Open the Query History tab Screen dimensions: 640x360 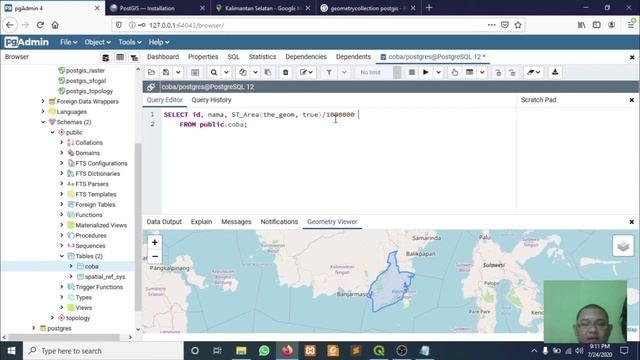[211, 100]
